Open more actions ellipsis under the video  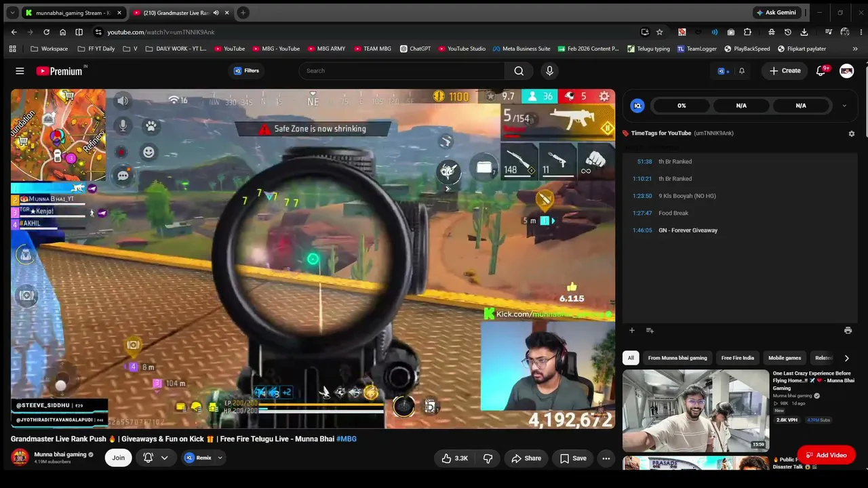click(606, 458)
